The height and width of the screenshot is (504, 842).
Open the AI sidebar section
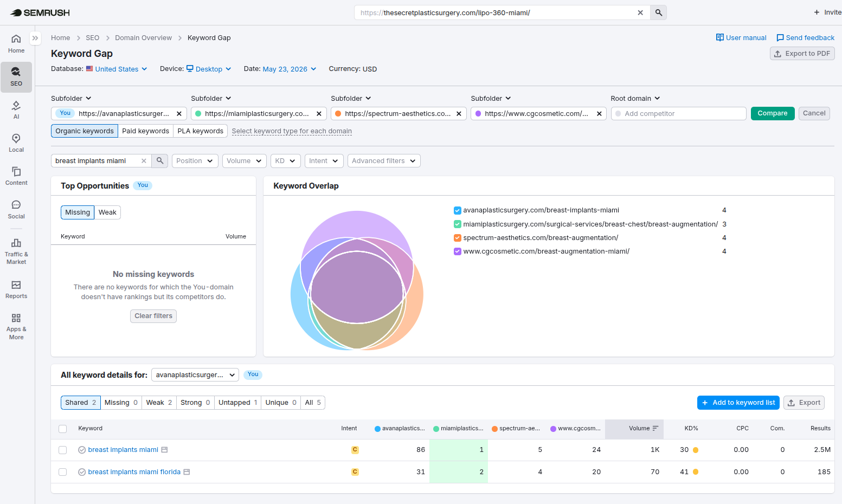click(x=16, y=109)
